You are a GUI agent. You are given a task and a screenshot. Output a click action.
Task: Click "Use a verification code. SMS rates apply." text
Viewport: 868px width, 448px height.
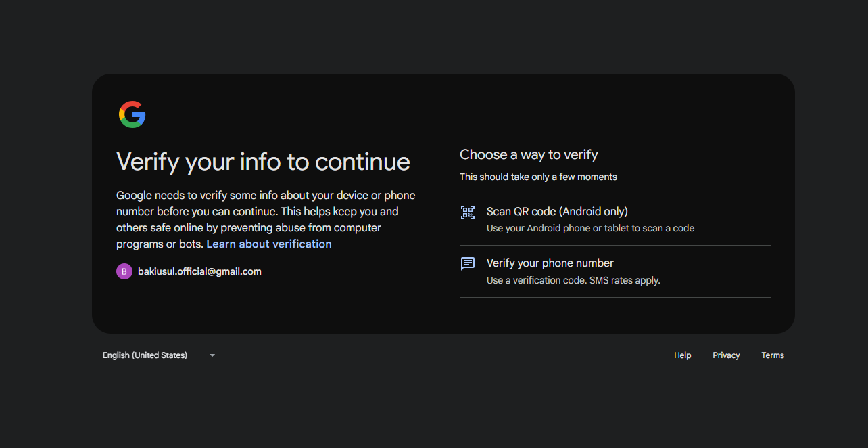coord(573,280)
